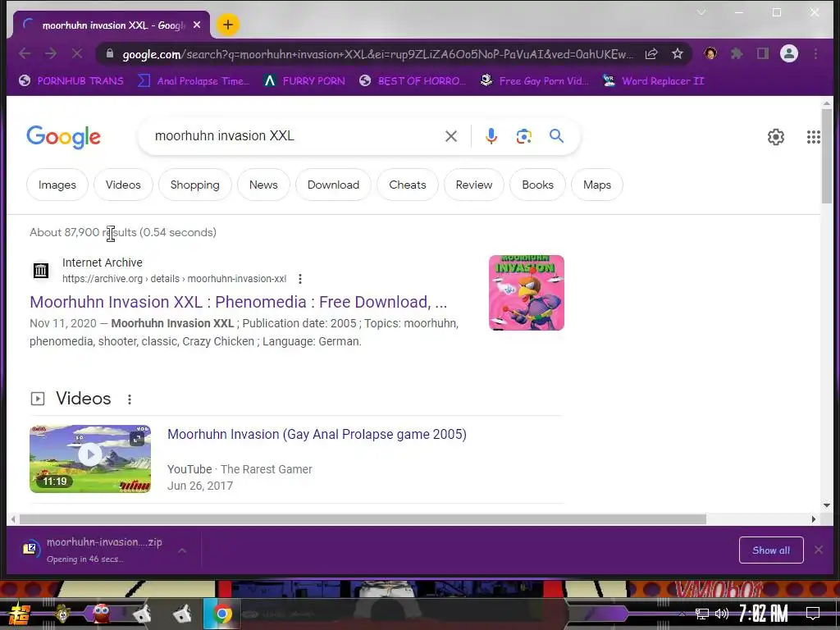Click the share this page icon in the address bar
Viewport: 840px width, 630px height.
click(x=651, y=53)
